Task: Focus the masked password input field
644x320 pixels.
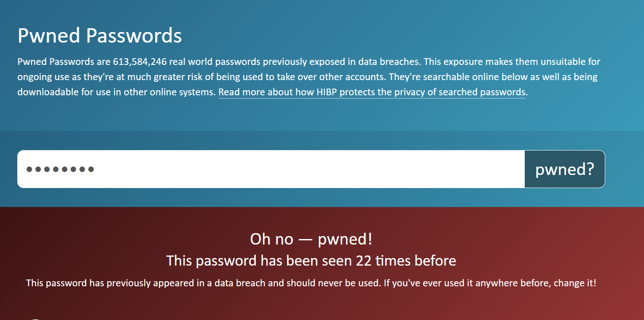Action: pyautogui.click(x=271, y=169)
